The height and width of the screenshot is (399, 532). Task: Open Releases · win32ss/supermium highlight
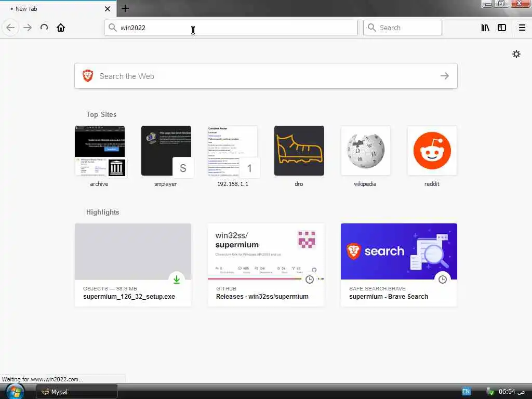[266, 265]
